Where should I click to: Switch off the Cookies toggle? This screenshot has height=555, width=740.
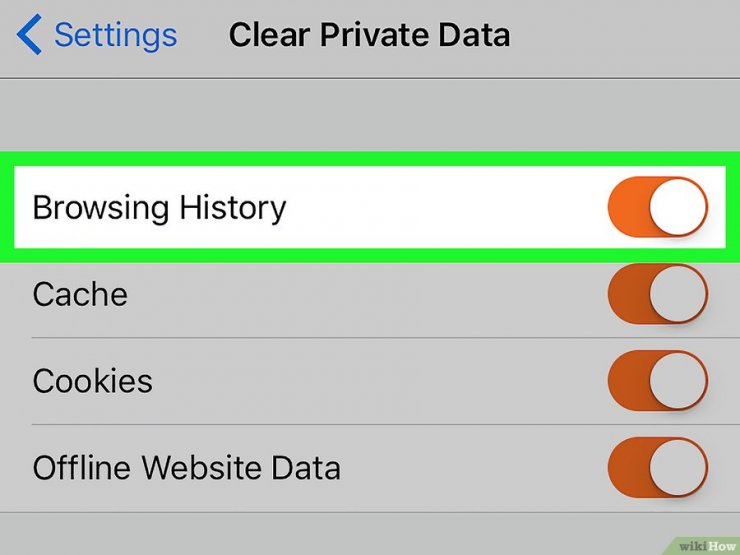658,380
